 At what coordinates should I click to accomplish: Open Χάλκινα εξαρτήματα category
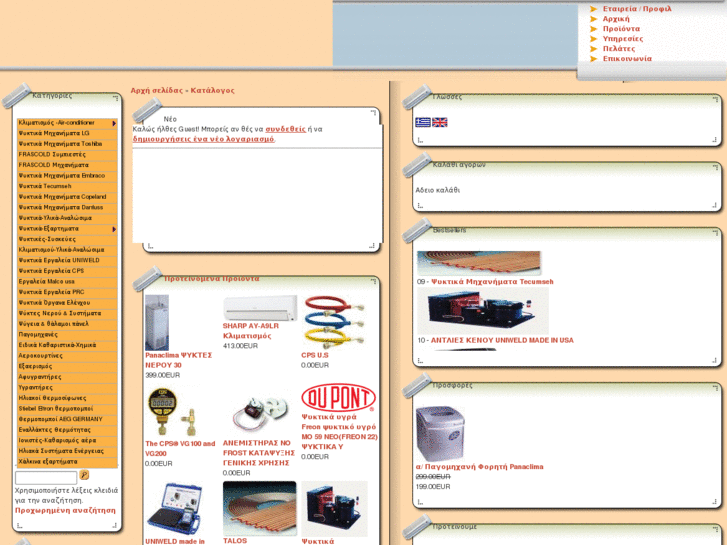coord(67,462)
